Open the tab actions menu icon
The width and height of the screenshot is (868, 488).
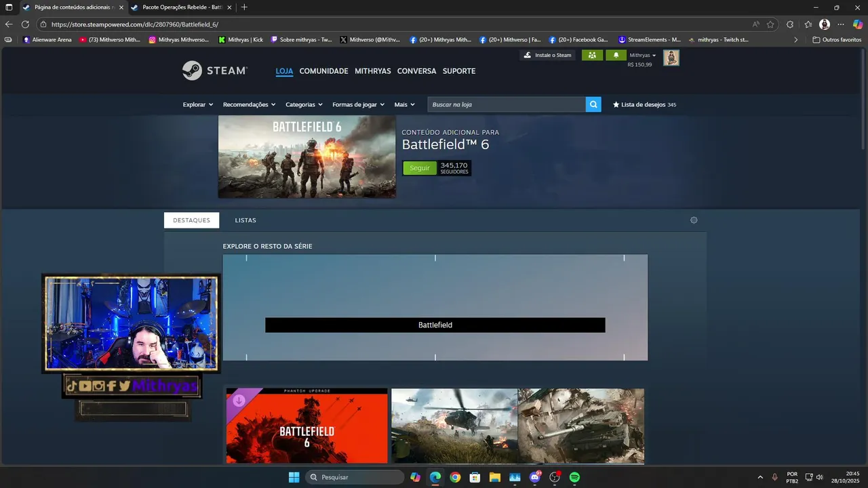[x=9, y=7]
